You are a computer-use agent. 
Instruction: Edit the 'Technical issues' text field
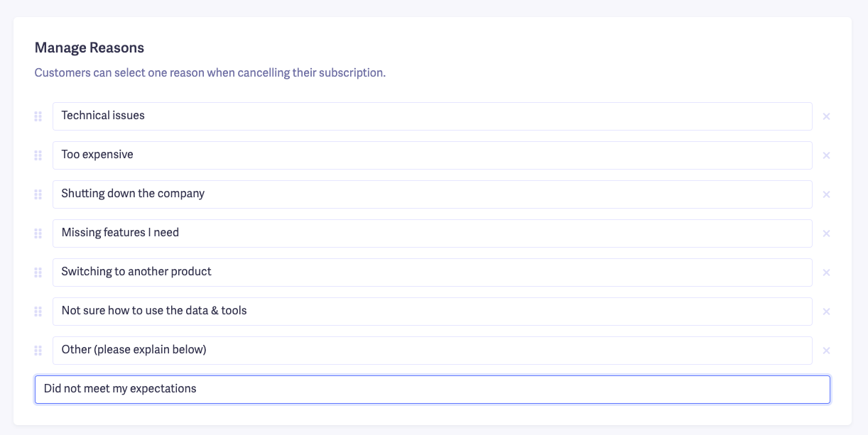(432, 116)
